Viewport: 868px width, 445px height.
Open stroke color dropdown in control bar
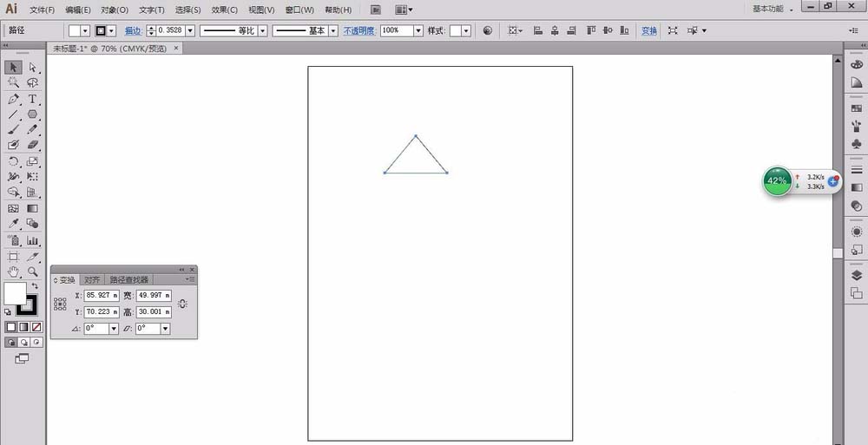[x=112, y=31]
